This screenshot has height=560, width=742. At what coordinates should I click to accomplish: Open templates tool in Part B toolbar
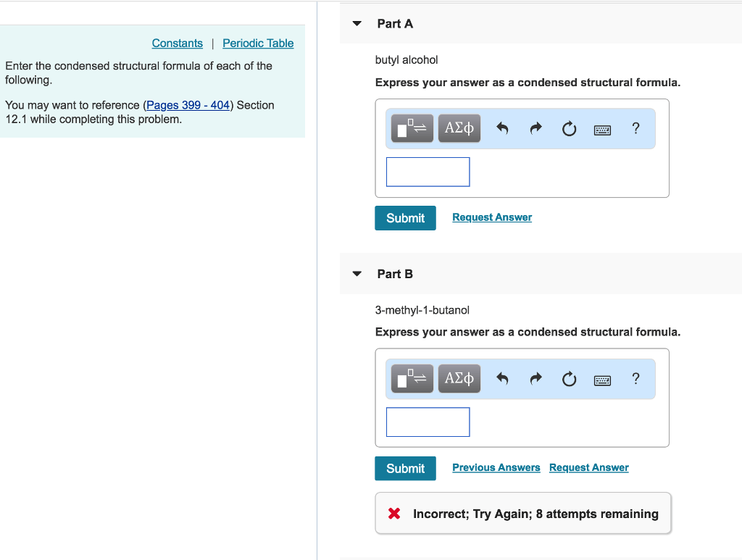(412, 378)
